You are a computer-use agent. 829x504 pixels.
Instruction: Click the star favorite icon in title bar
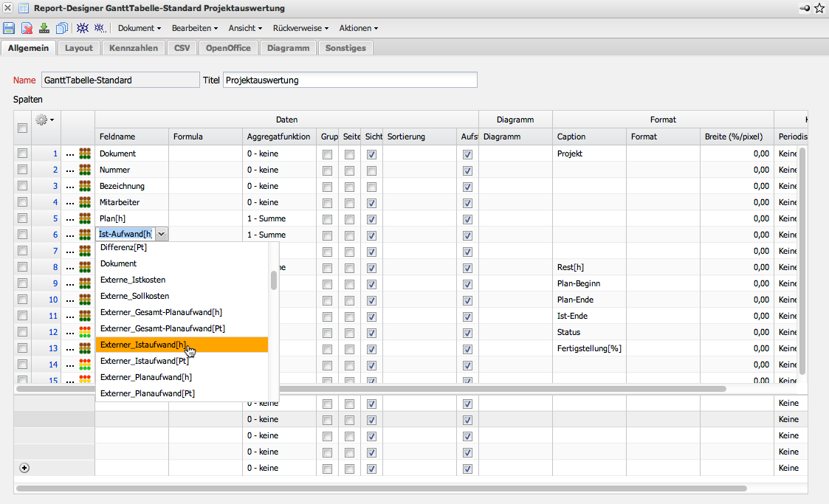pos(819,8)
